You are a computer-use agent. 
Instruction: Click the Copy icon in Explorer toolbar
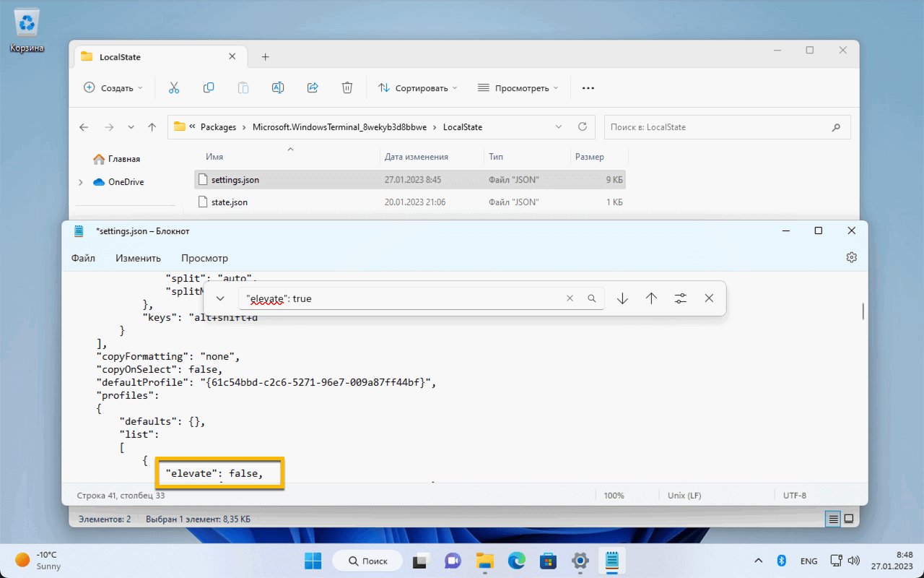click(209, 87)
